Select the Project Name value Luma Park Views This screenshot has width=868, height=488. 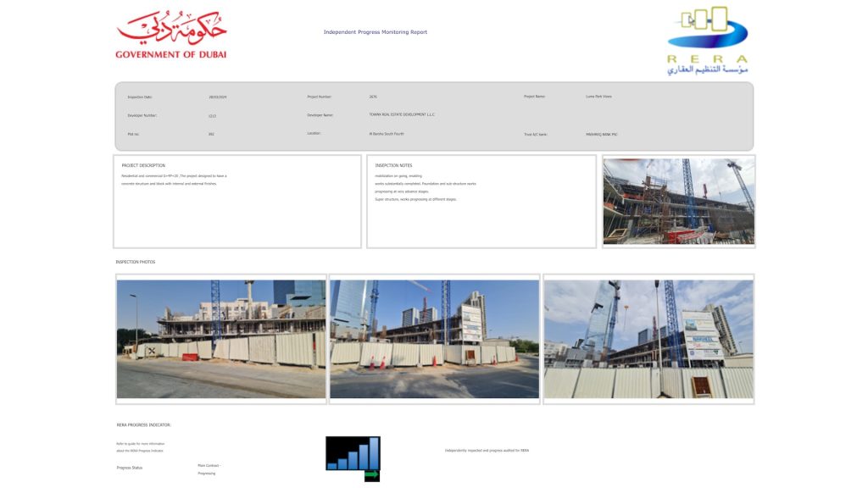[x=598, y=97]
